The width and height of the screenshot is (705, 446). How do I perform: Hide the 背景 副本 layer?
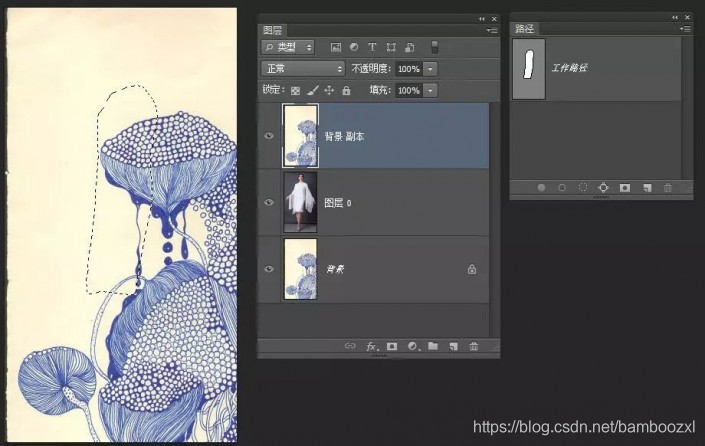[269, 136]
